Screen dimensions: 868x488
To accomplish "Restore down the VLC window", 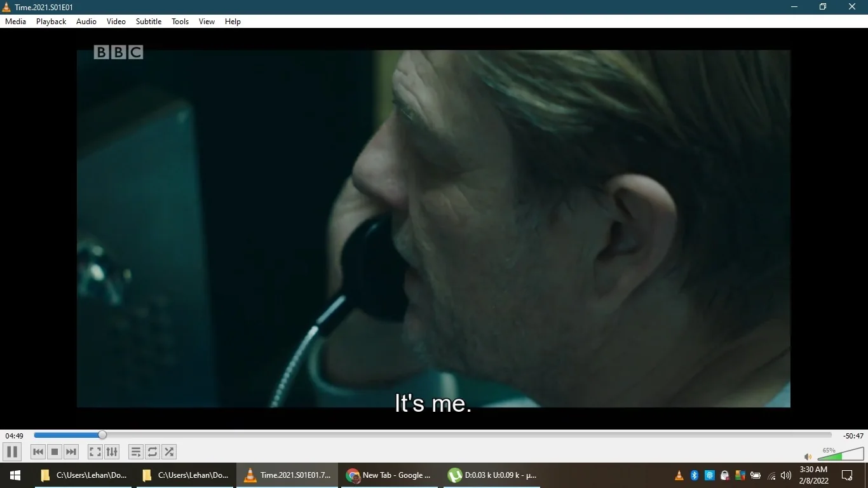I will tap(823, 7).
